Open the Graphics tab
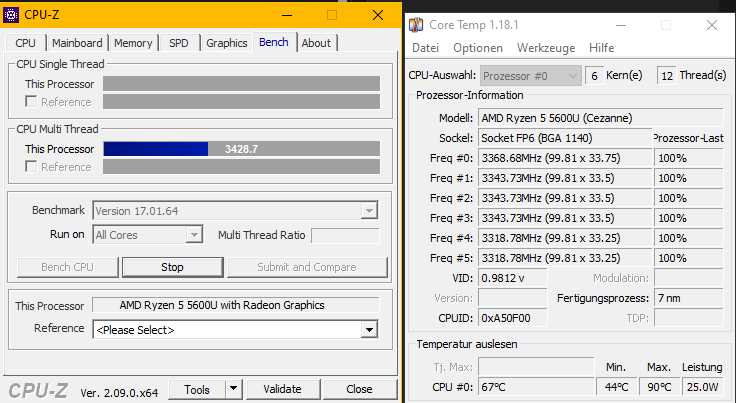Viewport: 736px width, 403px height. tap(227, 43)
